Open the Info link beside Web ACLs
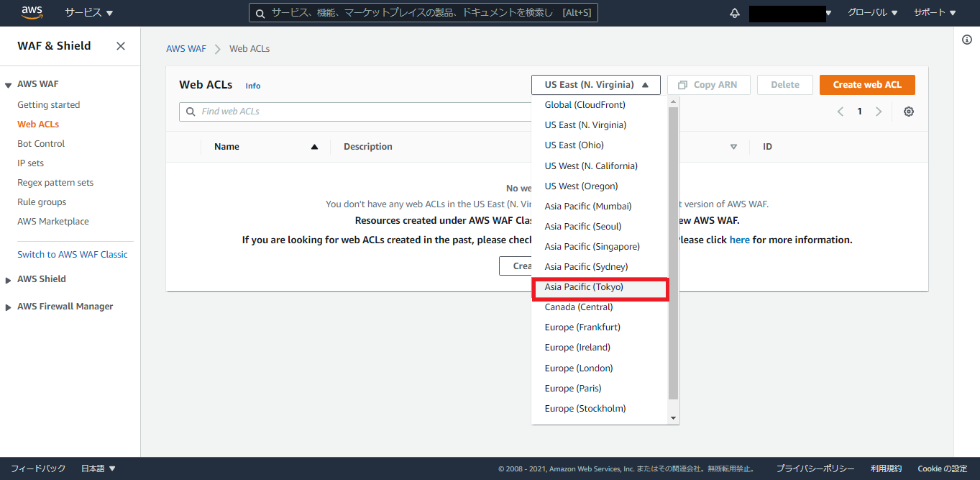Image resolution: width=980 pixels, height=480 pixels. 253,86
